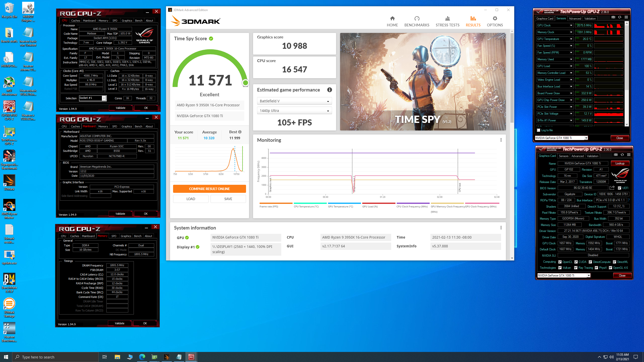Click OK in the bottom CPU-Z window
The height and width of the screenshot is (362, 644).
coord(145,323)
